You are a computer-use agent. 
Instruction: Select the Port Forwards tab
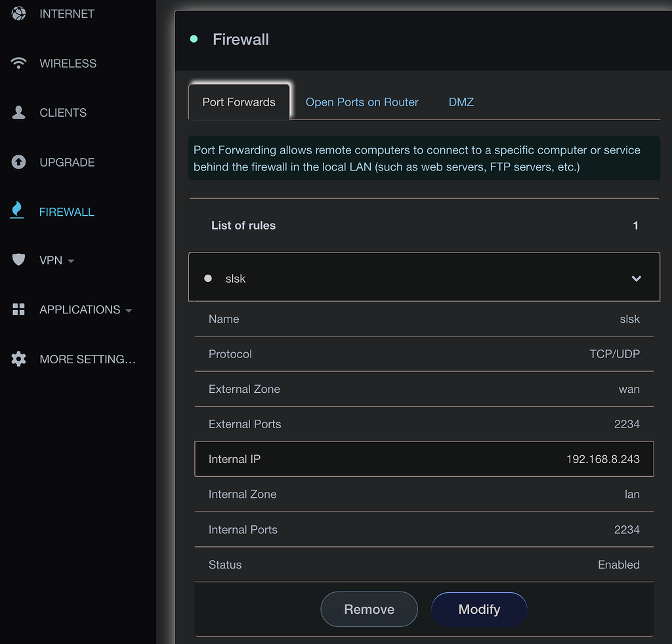pos(239,102)
